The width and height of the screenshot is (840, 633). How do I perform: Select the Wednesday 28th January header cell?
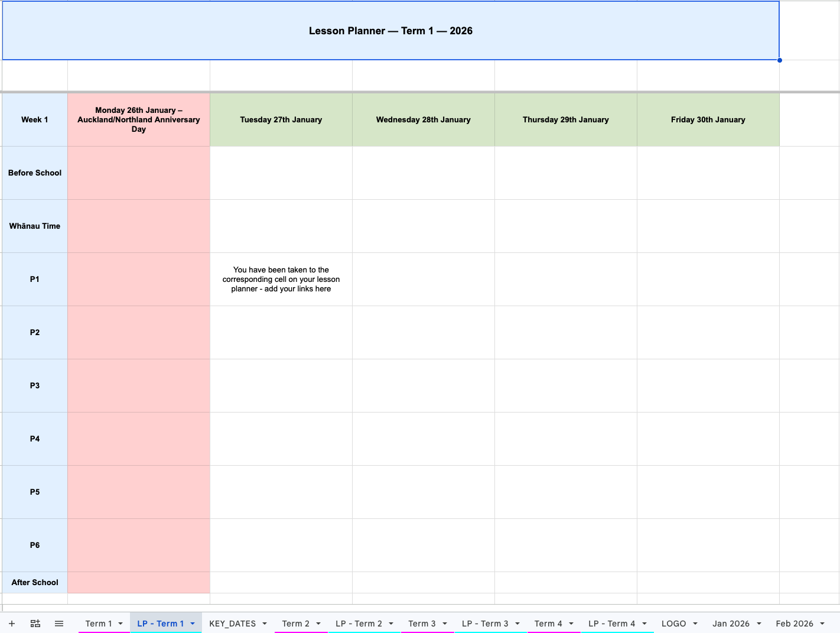pos(424,119)
